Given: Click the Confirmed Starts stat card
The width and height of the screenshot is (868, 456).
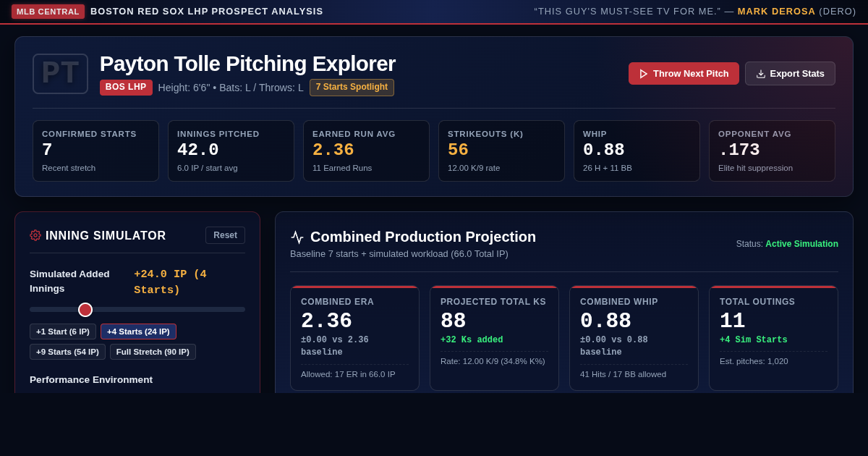Looking at the screenshot, I should coord(95,151).
